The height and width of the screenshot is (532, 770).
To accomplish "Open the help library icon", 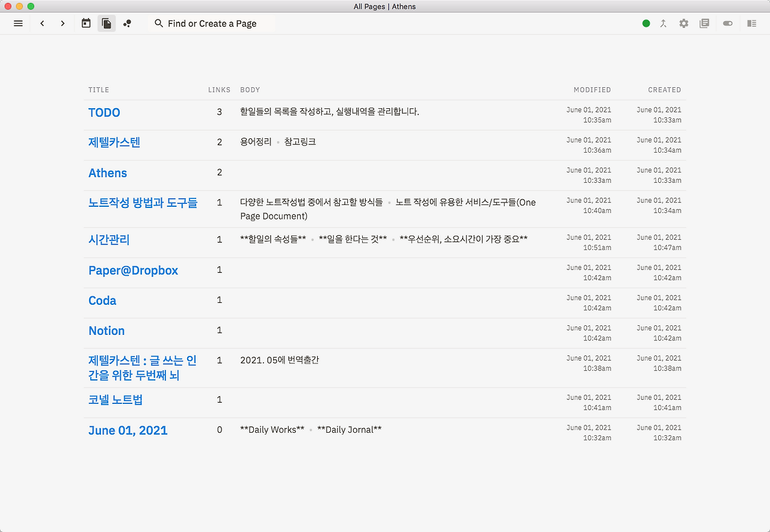I will pos(704,23).
